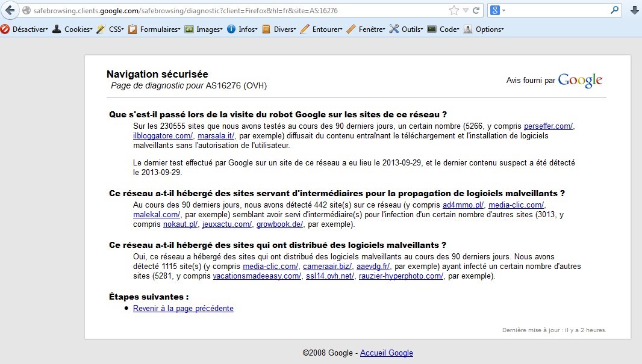642x364 pixels.
Task: Expand the Options dropdown menu
Action: [484, 29]
